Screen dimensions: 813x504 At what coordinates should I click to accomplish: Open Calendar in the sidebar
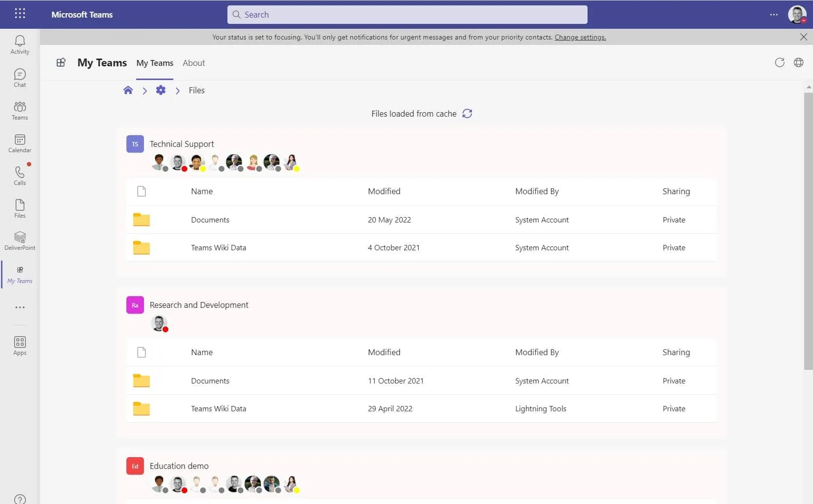pos(20,143)
